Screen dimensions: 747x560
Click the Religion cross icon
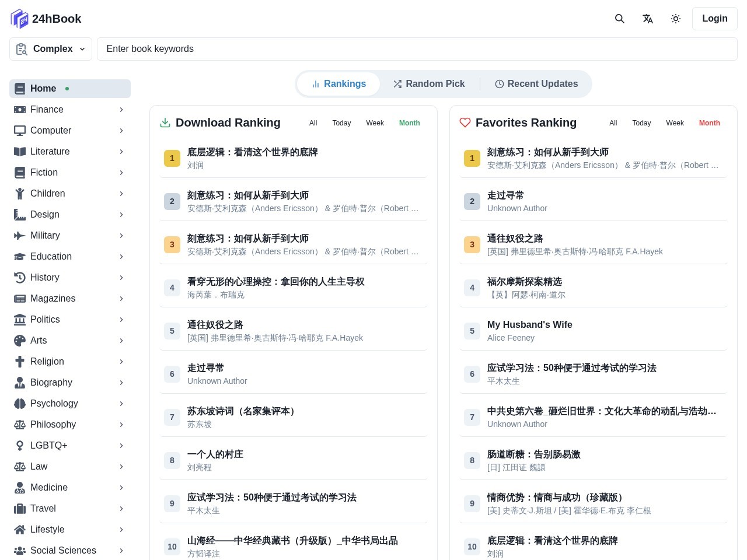pos(20,362)
